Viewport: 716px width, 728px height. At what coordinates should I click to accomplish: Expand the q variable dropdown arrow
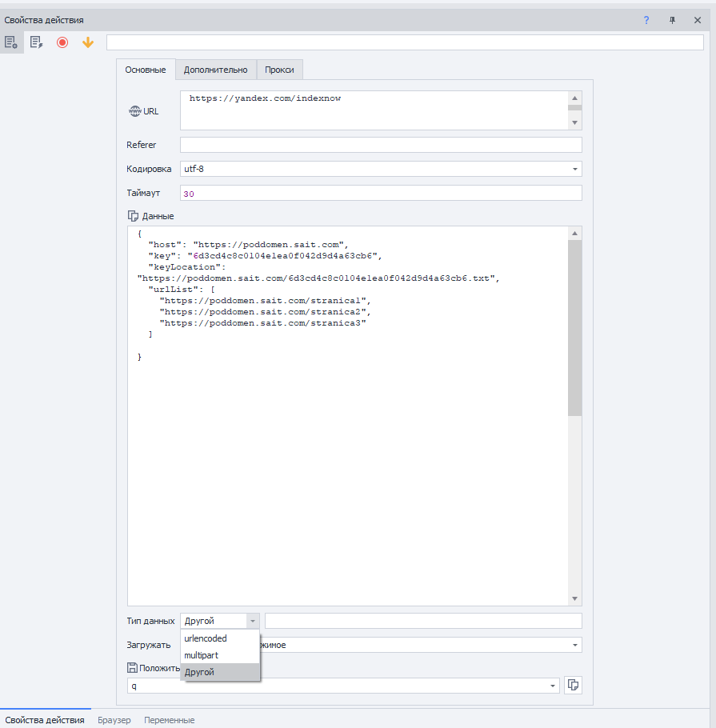coord(553,686)
